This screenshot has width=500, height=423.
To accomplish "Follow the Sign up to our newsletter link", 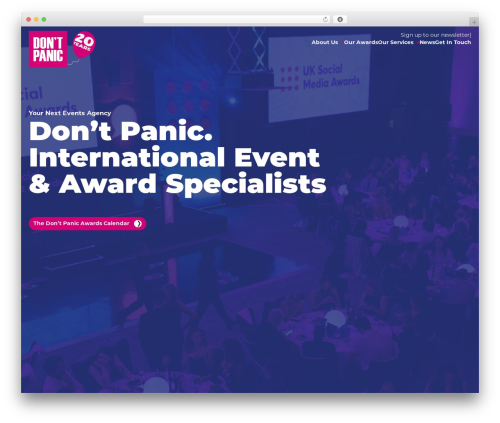I will coord(435,35).
